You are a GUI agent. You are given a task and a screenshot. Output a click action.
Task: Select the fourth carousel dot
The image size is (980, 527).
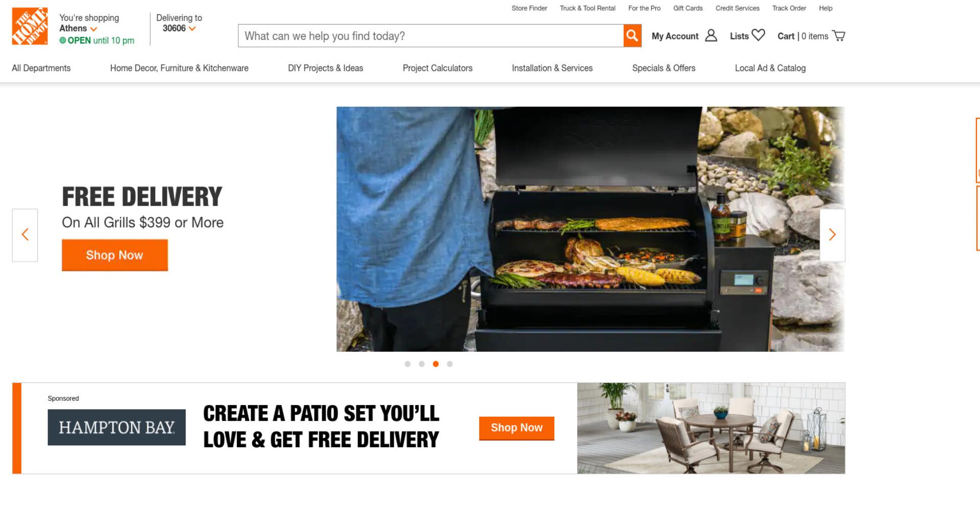(450, 364)
